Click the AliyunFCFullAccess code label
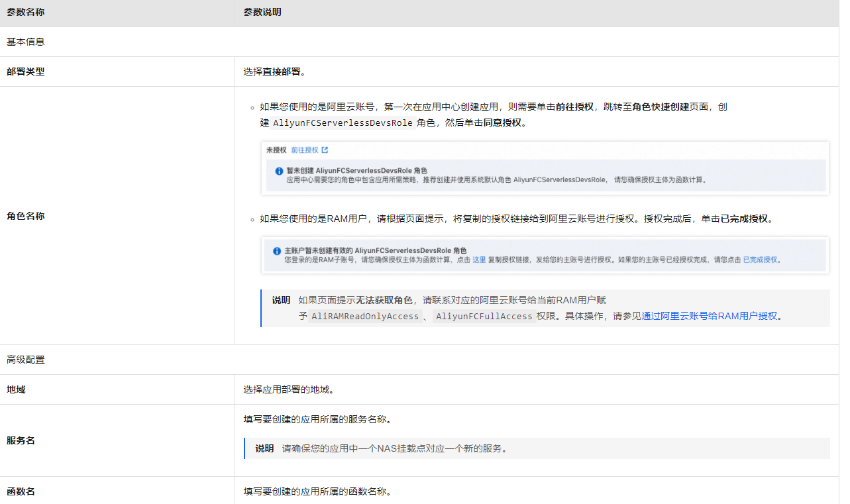The height and width of the screenshot is (504, 850). (484, 317)
